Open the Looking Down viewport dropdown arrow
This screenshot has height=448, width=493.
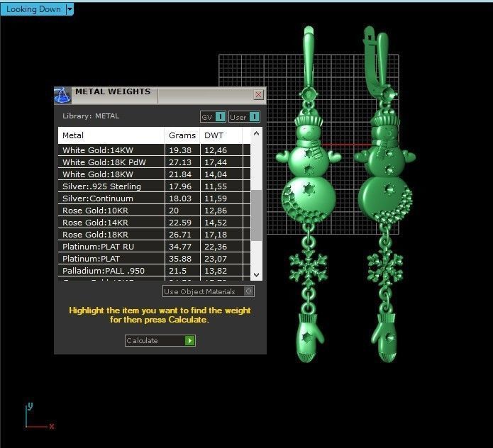pos(70,9)
